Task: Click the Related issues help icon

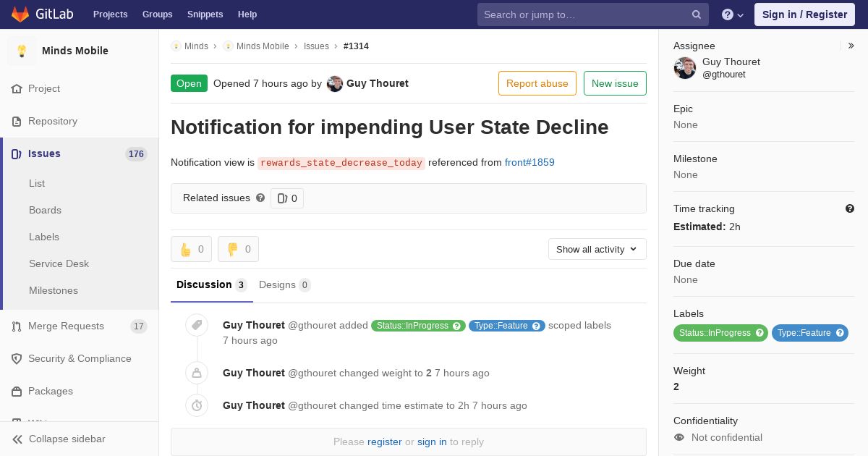Action: pyautogui.click(x=260, y=198)
